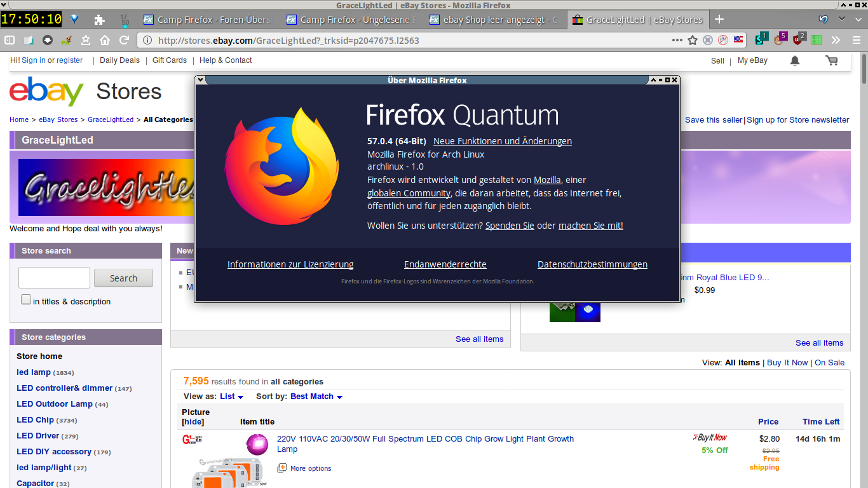Open 'LED controller& dimmer' category
This screenshot has width=868, height=488.
(64, 388)
